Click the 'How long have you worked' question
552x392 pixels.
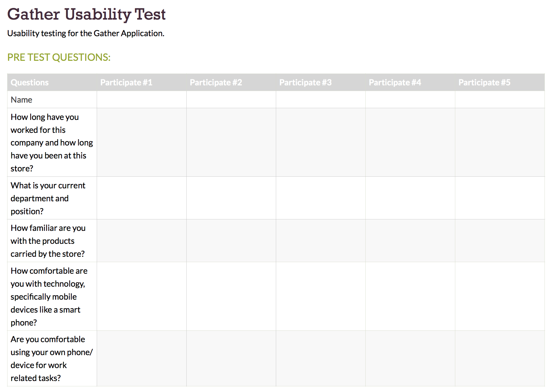pos(51,143)
